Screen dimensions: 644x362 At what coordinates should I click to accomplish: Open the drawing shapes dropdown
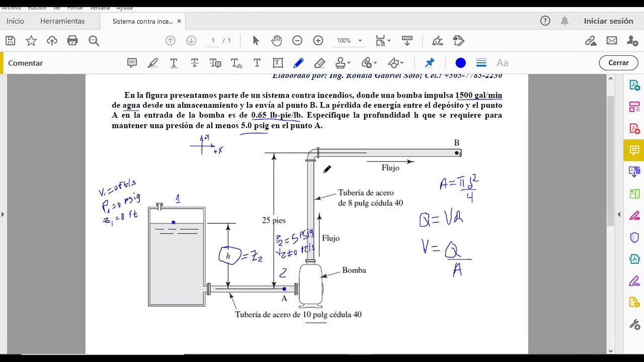(x=395, y=63)
